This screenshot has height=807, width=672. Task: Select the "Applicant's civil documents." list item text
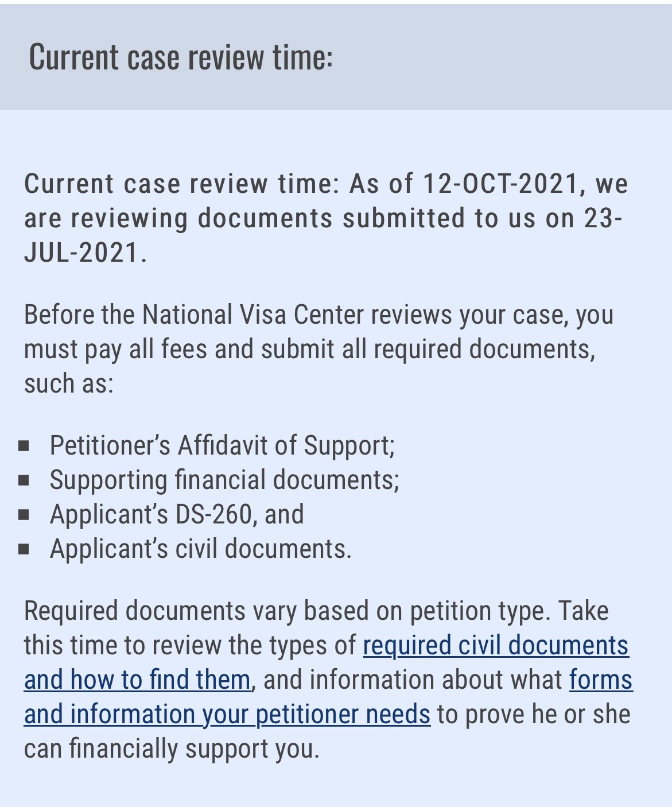pyautogui.click(x=201, y=549)
